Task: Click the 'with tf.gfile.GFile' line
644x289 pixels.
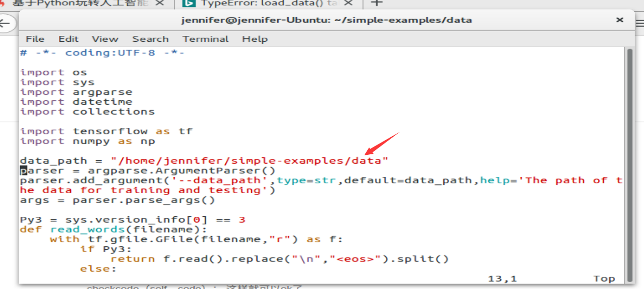Action: tap(196, 239)
